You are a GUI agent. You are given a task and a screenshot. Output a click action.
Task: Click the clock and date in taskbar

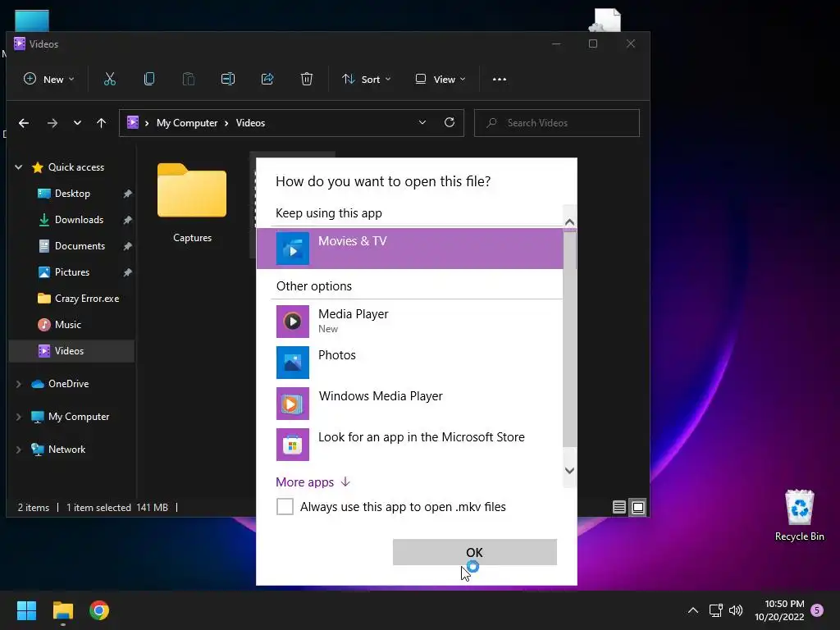pos(779,610)
